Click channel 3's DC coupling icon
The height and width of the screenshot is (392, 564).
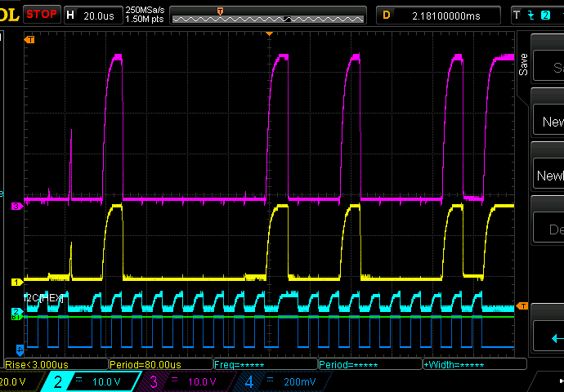174,380
